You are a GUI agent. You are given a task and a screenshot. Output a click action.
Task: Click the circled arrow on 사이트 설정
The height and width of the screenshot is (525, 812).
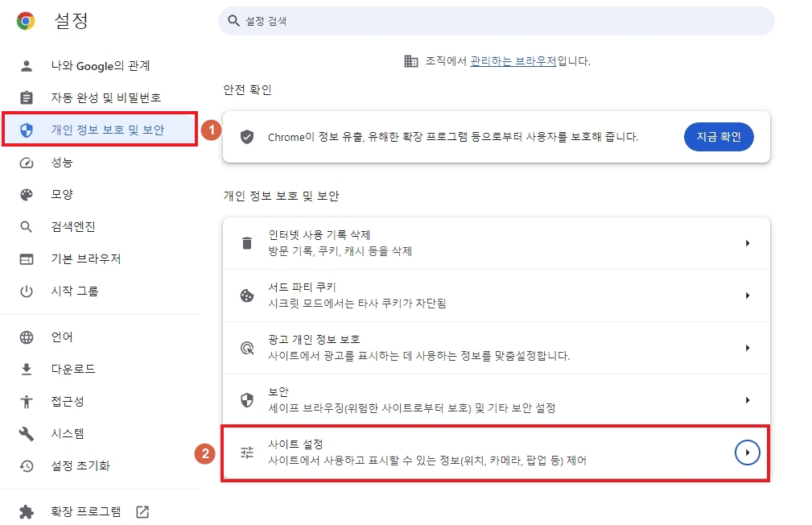tap(747, 453)
